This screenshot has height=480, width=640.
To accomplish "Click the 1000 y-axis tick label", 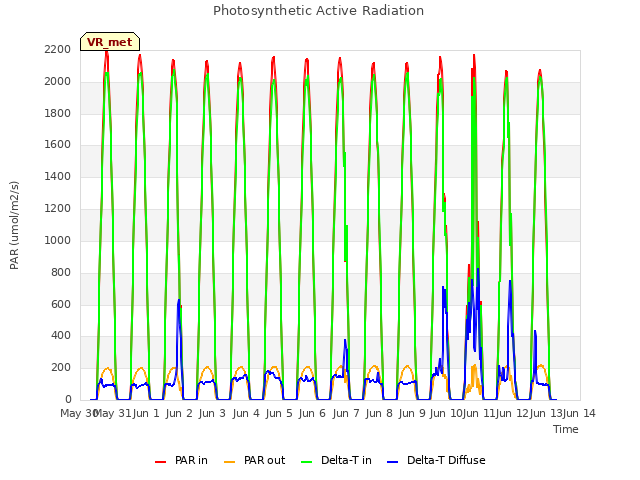I will pos(58,240).
